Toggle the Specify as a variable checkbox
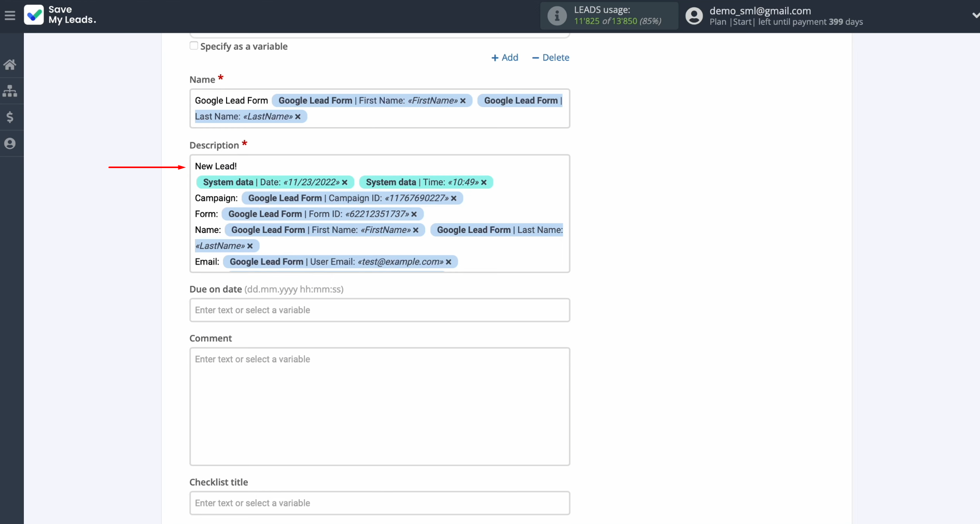 194,46
